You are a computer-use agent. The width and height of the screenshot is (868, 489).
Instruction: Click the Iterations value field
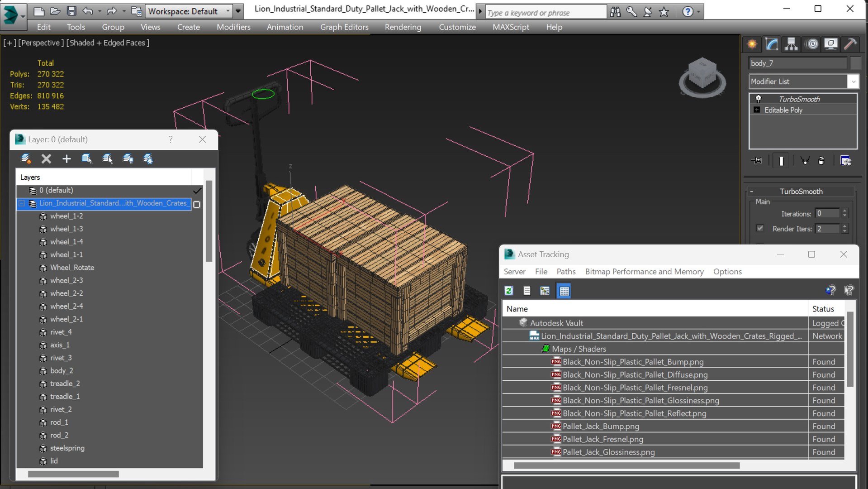pos(827,214)
